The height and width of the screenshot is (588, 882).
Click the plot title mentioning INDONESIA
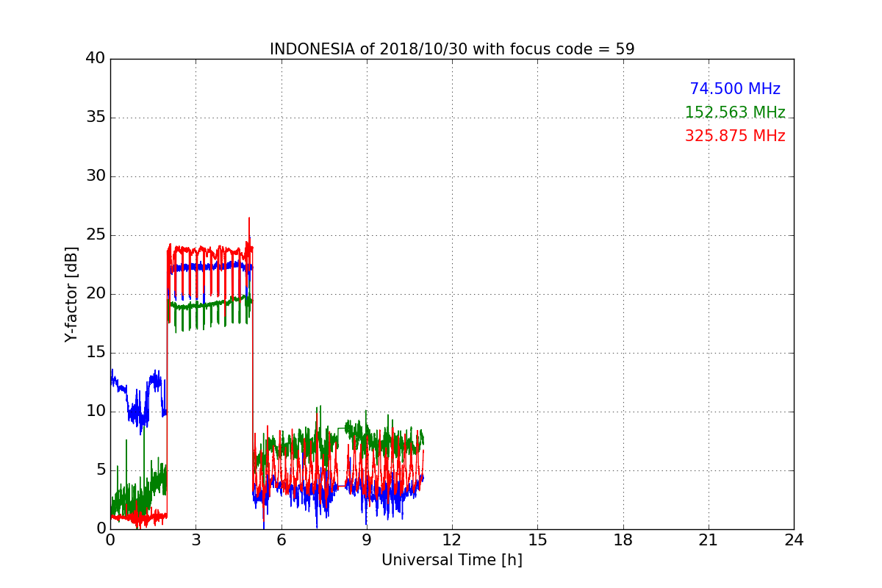[452, 49]
